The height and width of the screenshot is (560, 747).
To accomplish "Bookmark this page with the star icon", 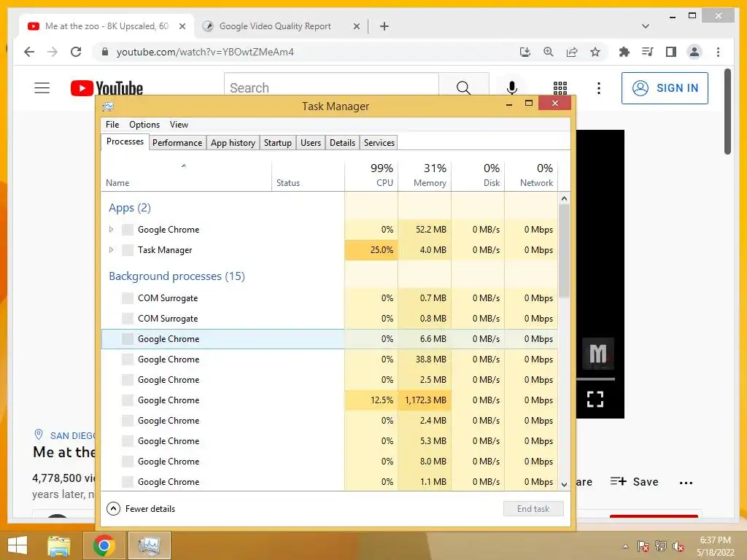I will coord(595,52).
